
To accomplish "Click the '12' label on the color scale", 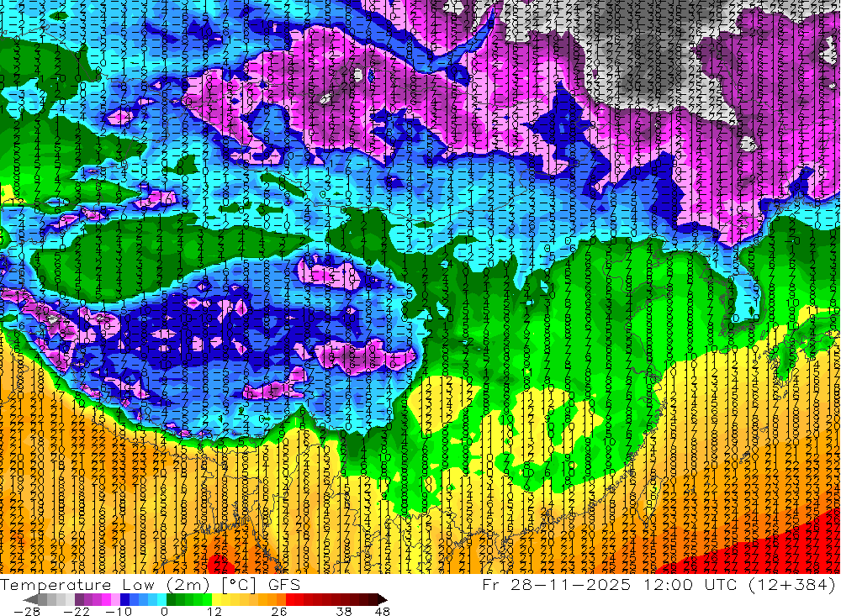I will coord(214,611).
